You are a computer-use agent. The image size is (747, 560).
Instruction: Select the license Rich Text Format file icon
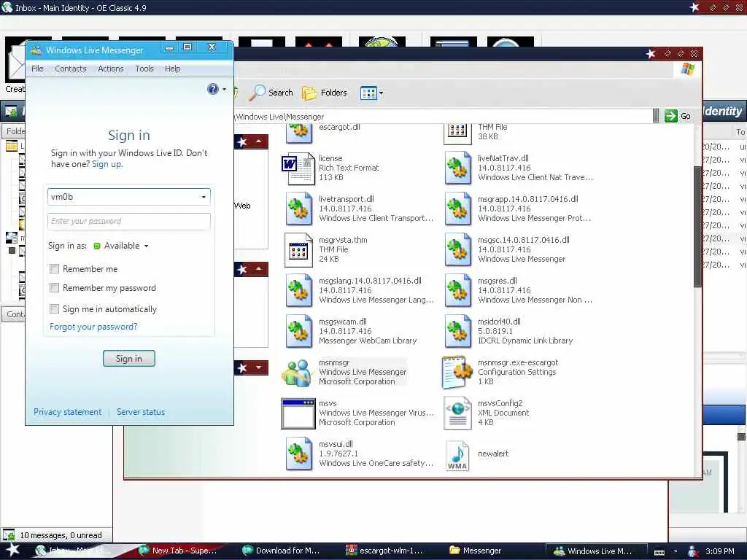(x=298, y=168)
